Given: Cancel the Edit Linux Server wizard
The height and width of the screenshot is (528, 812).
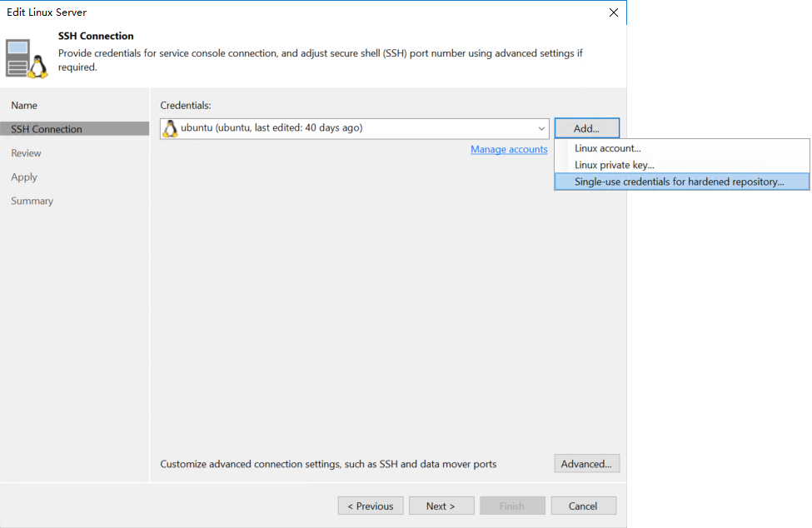Looking at the screenshot, I should (584, 506).
